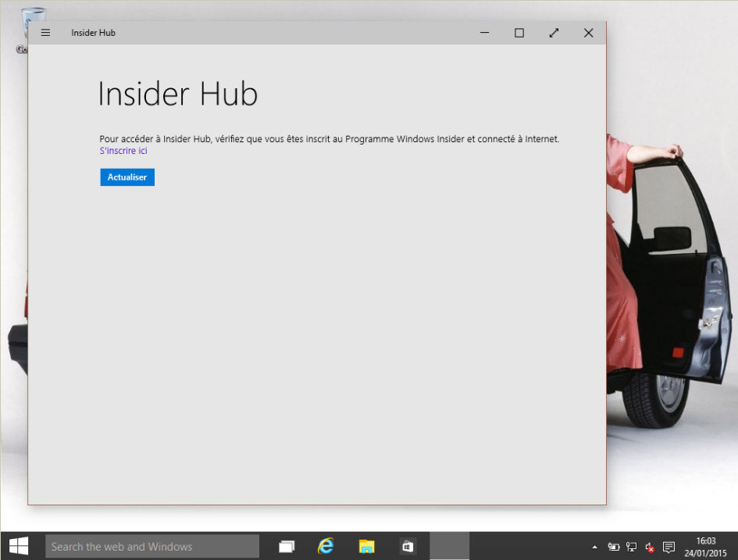
Task: Open the Insider Hub hamburger menu
Action: click(45, 33)
